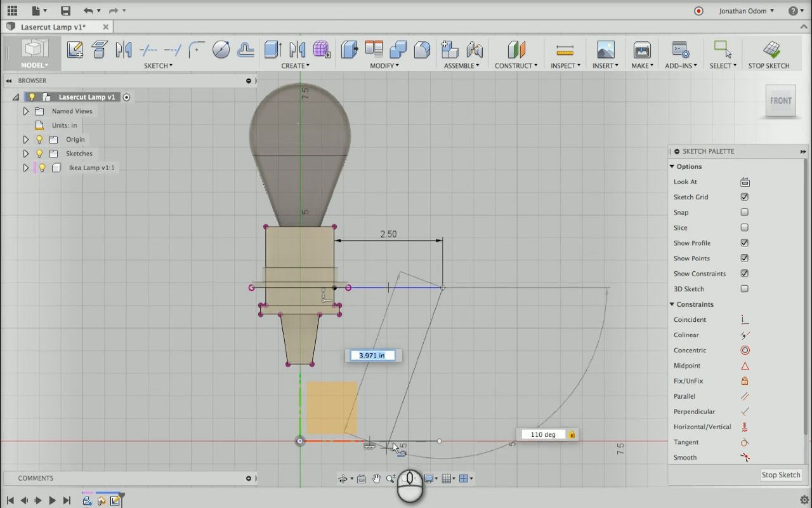
Task: Click the Inspect measure ruler icon
Action: (564, 50)
